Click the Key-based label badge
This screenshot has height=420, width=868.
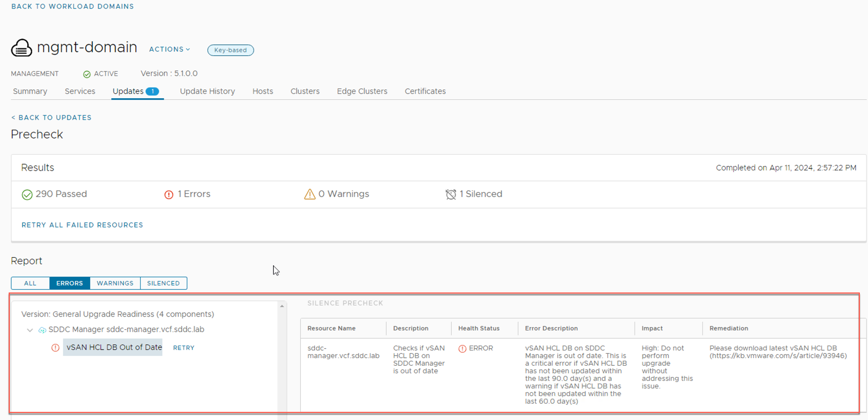[231, 50]
